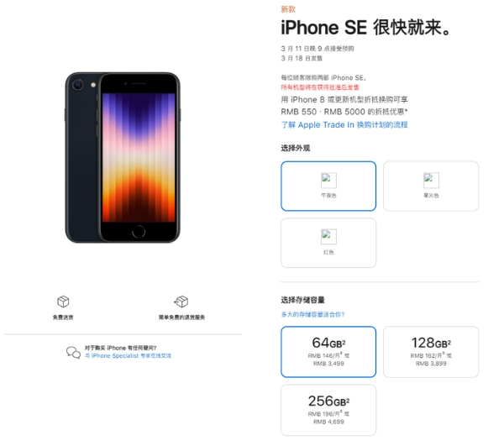This screenshot has width=504, height=446.
Task: Select the 红色 appearance option
Action: click(x=328, y=243)
